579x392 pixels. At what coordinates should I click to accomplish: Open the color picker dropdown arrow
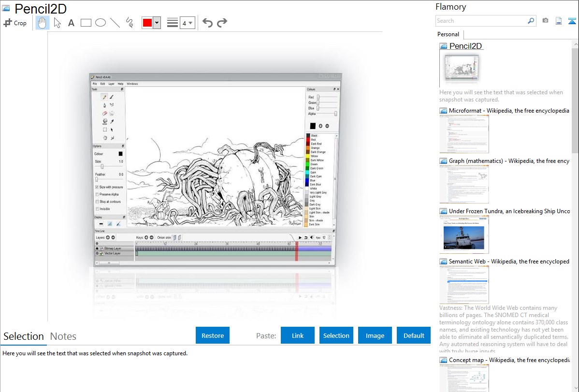[157, 23]
